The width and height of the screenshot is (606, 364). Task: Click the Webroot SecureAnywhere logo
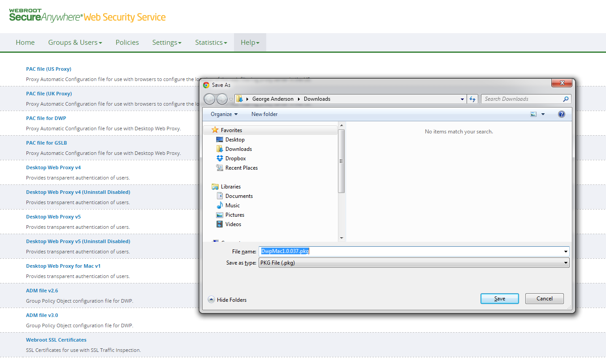[x=87, y=16]
